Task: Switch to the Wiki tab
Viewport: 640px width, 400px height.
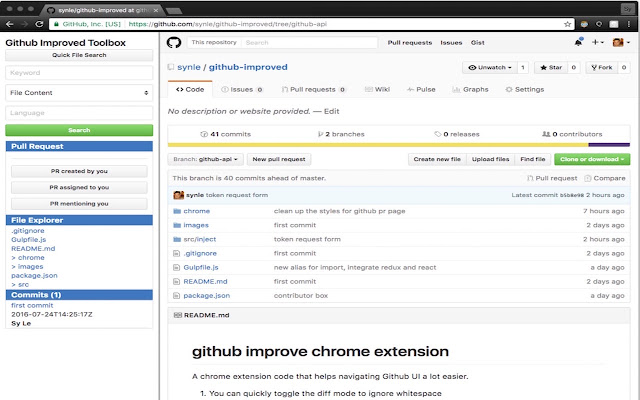Action: [x=377, y=89]
